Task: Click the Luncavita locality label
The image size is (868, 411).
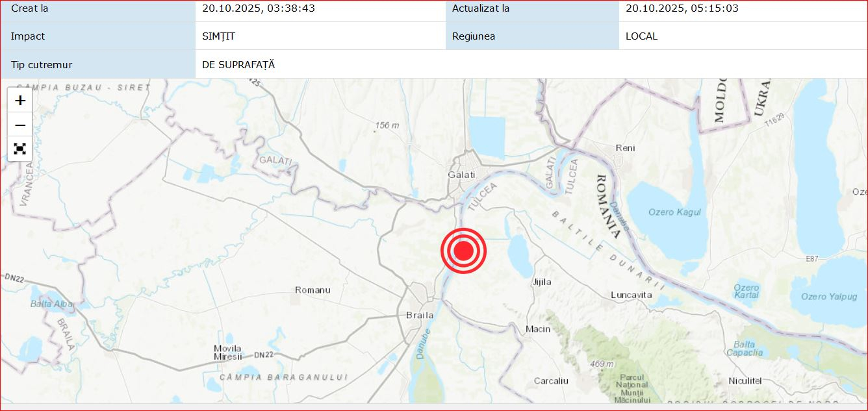Action: click(632, 295)
